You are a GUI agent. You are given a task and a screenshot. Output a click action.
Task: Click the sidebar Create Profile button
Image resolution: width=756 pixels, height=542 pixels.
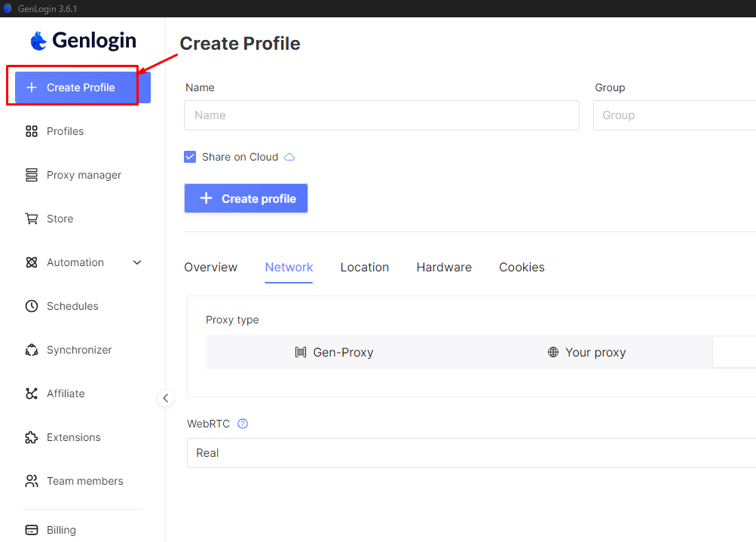pos(82,87)
